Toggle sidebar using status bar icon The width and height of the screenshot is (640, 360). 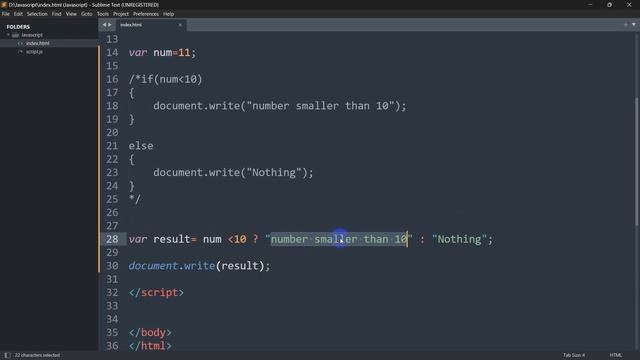point(7,355)
